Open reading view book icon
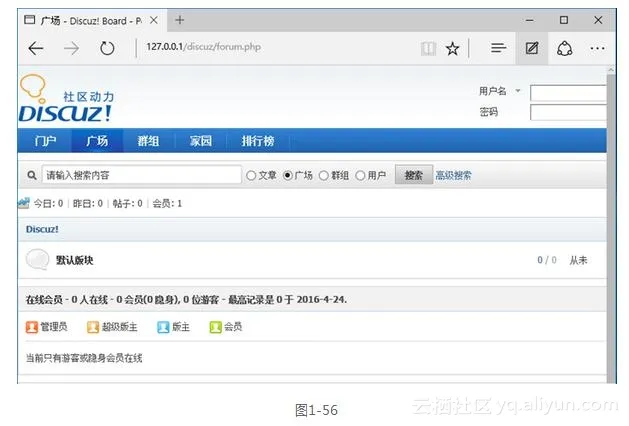This screenshot has width=629, height=426. [x=428, y=49]
